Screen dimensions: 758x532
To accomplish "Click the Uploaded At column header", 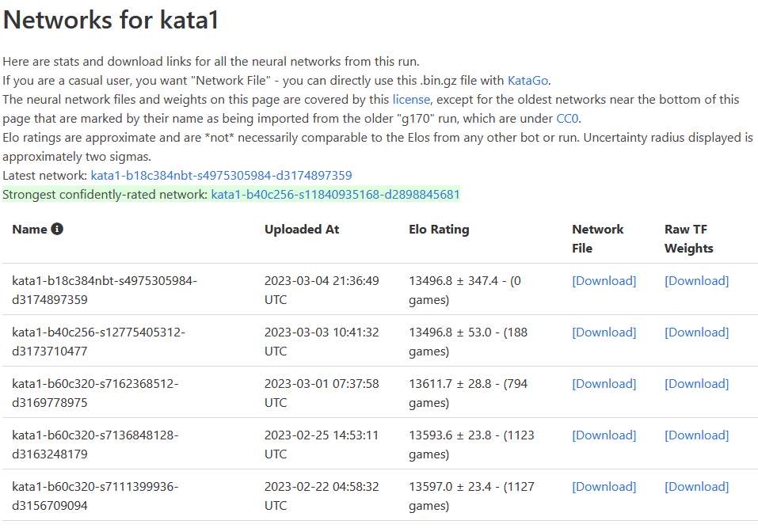I will [x=302, y=230].
